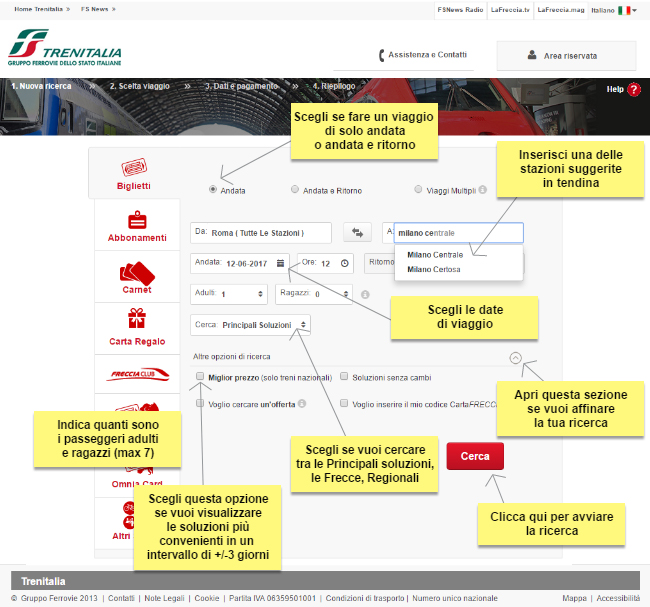This screenshot has width=650, height=607.
Task: Open the Adulti passenger count dropdown
Action: coord(229,295)
